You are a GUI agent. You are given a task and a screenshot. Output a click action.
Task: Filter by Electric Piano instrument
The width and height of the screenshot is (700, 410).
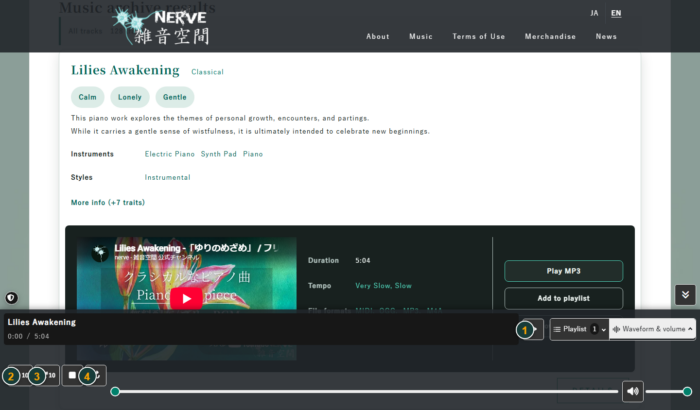tap(170, 154)
